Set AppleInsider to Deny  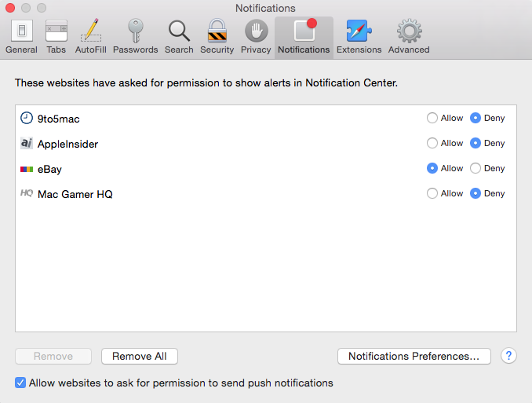[476, 143]
